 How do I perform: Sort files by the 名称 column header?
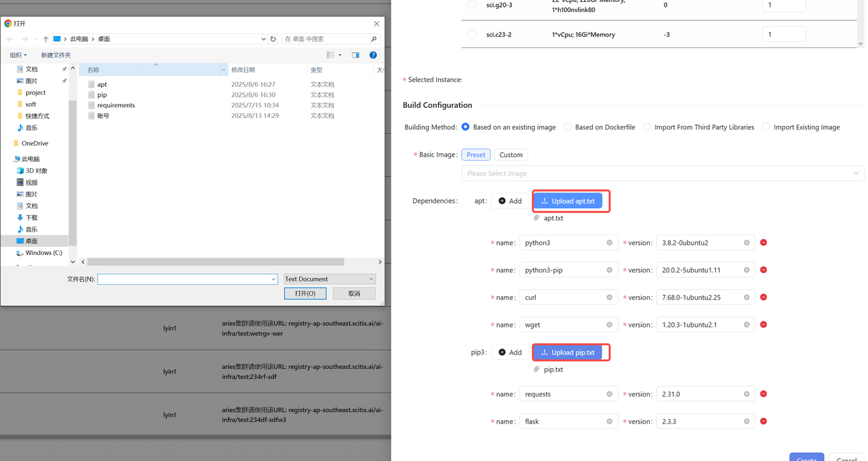(x=150, y=70)
